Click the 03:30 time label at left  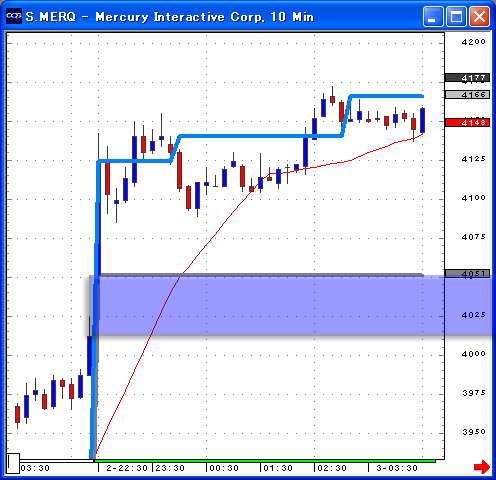[x=35, y=468]
